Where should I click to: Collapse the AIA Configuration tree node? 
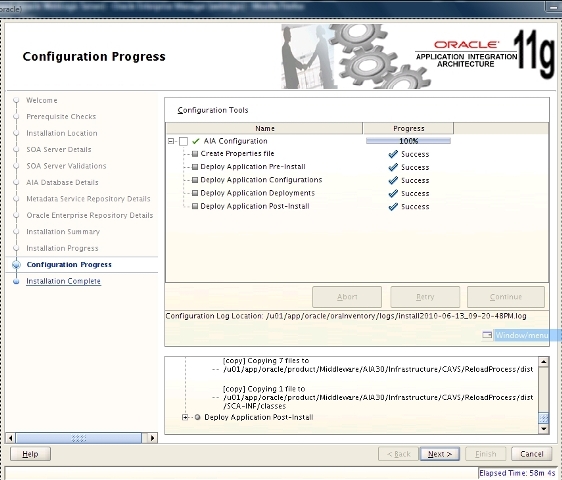click(171, 141)
